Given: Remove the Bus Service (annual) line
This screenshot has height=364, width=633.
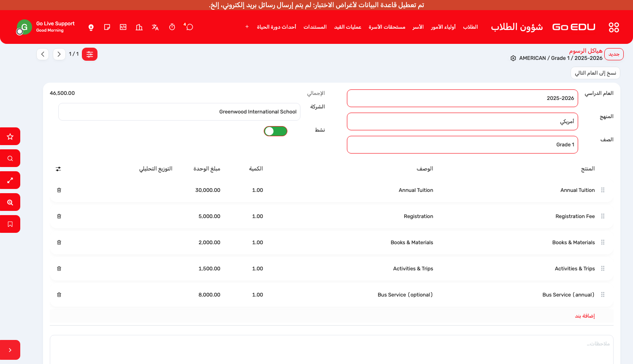Looking at the screenshot, I should pos(59,295).
